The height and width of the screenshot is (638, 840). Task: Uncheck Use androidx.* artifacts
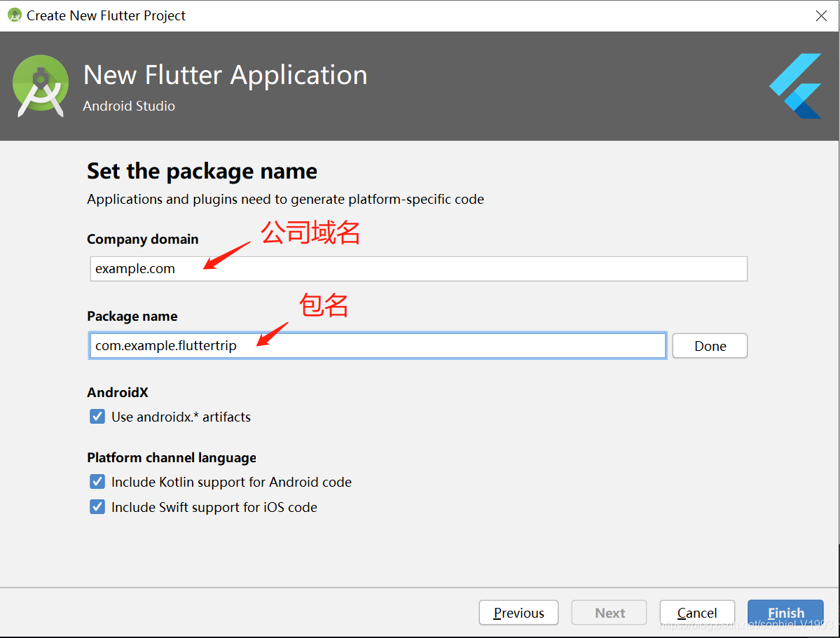97,416
